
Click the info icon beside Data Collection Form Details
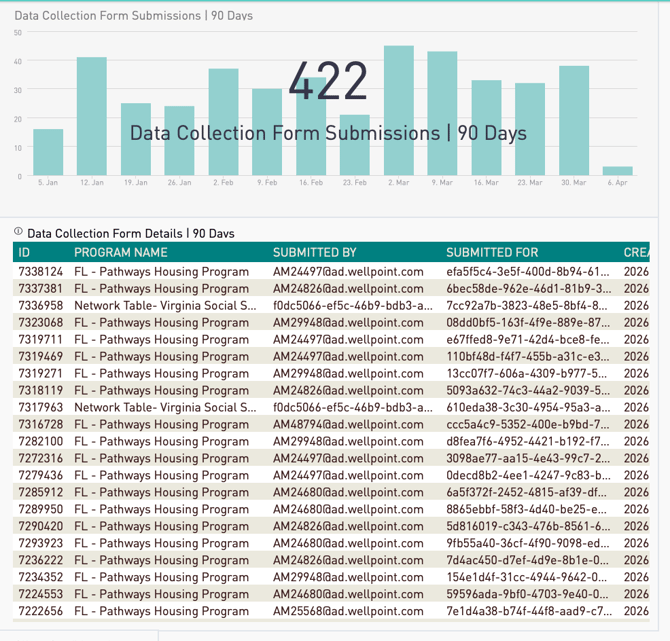(18, 232)
